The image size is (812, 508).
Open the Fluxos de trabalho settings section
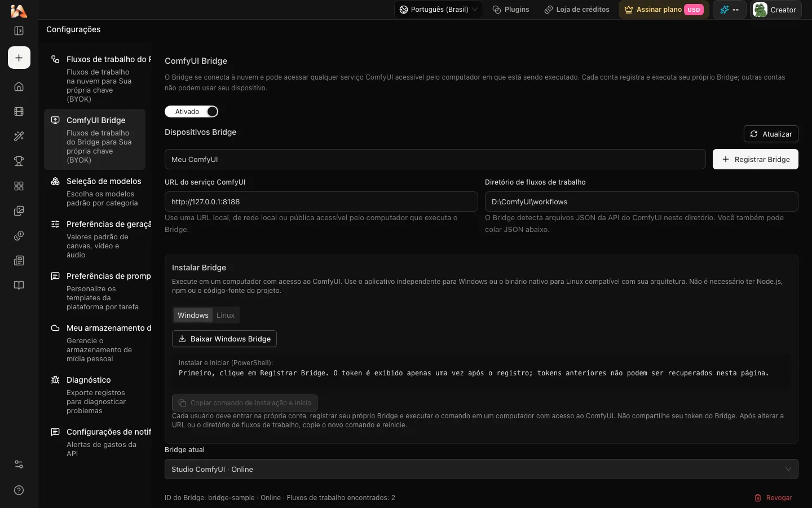(x=95, y=78)
